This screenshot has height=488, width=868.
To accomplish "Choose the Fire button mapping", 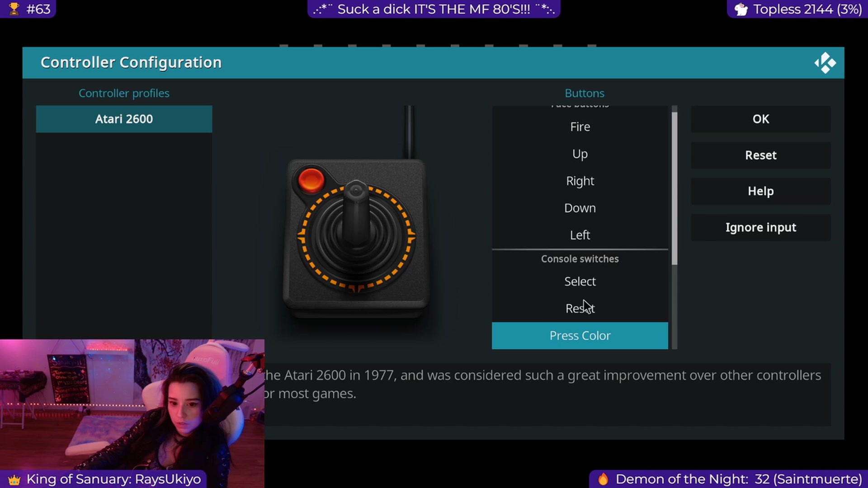I will pos(580,127).
